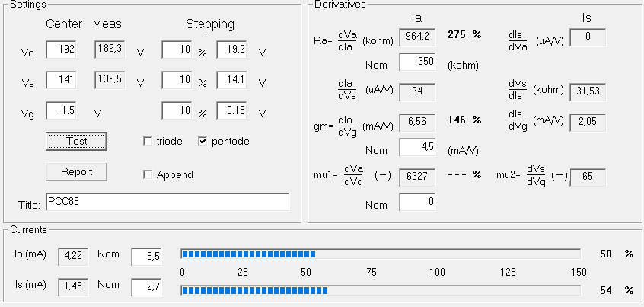Viewport: 644px width, 307px height.
Task: Click the Vg stepping percent field
Action: pyautogui.click(x=177, y=110)
